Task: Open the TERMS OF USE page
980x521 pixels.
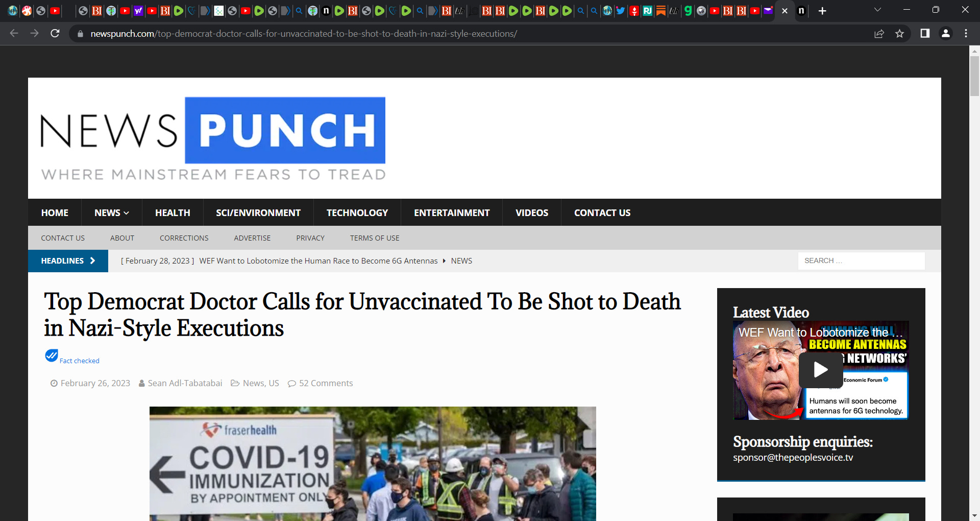Action: pos(375,238)
